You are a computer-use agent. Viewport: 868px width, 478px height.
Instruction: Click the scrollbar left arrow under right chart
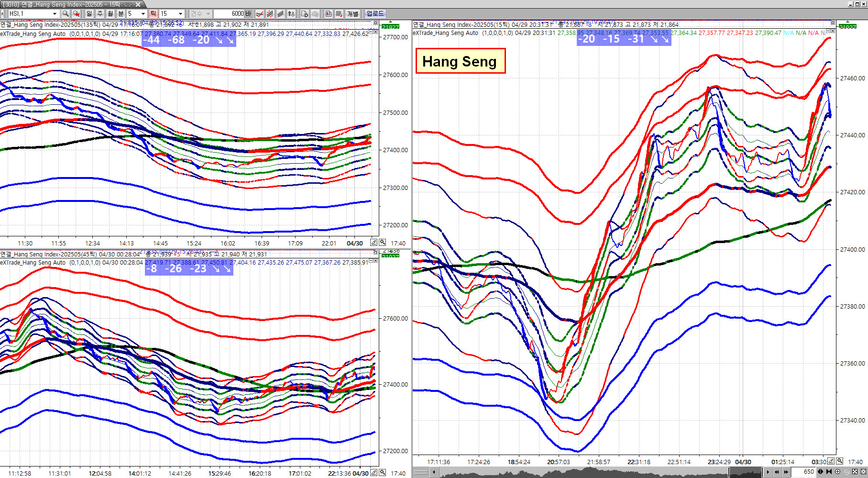(434, 472)
